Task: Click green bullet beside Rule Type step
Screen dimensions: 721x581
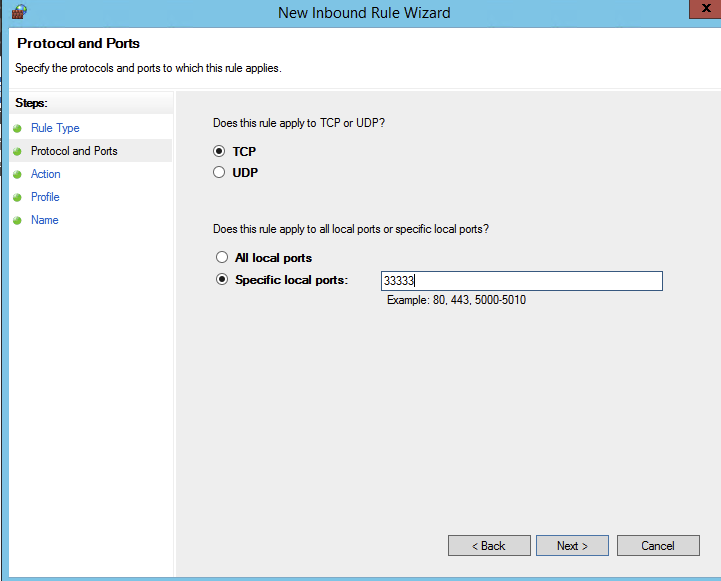Action: (17, 128)
